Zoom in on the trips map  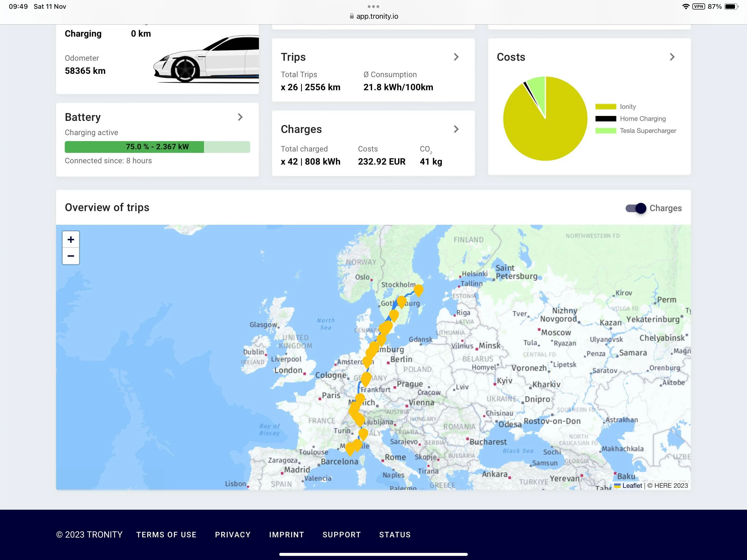[x=71, y=240]
